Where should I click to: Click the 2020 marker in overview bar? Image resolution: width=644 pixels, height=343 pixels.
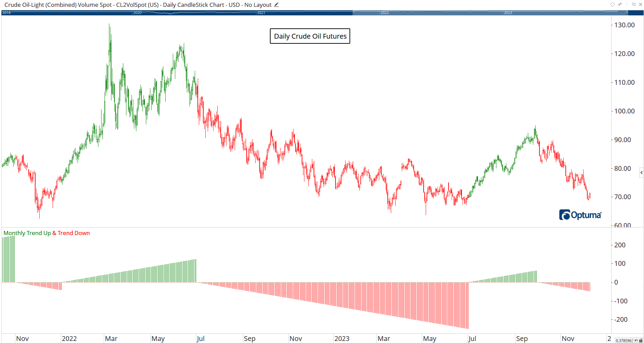point(137,13)
